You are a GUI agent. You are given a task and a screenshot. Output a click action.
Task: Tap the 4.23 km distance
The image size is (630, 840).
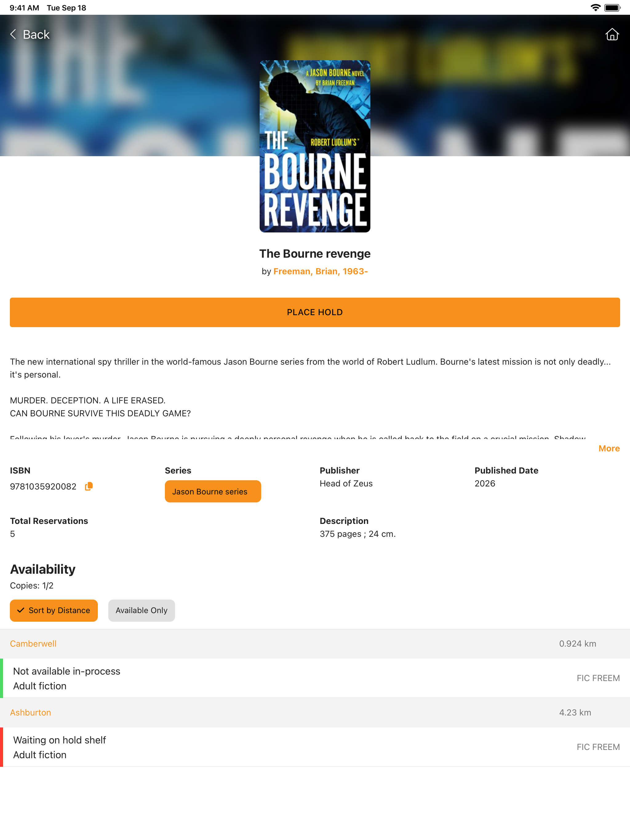[x=575, y=712]
